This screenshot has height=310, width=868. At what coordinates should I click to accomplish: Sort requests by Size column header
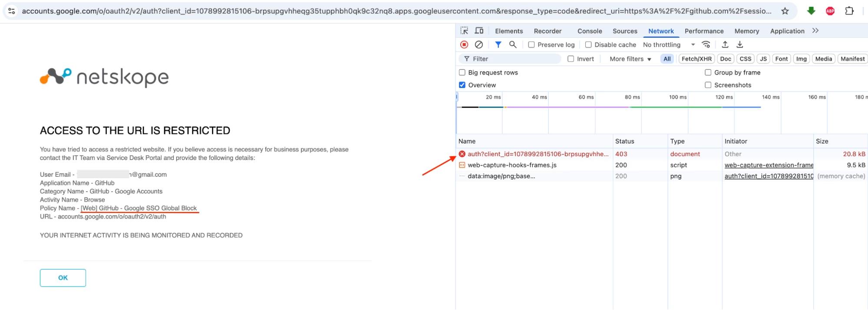(841, 141)
